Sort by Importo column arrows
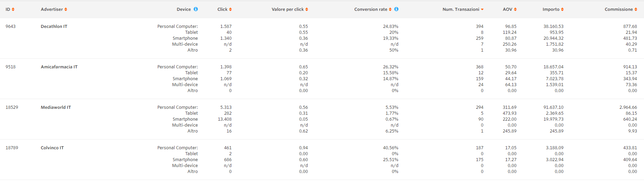644x181 pixels. [x=562, y=9]
